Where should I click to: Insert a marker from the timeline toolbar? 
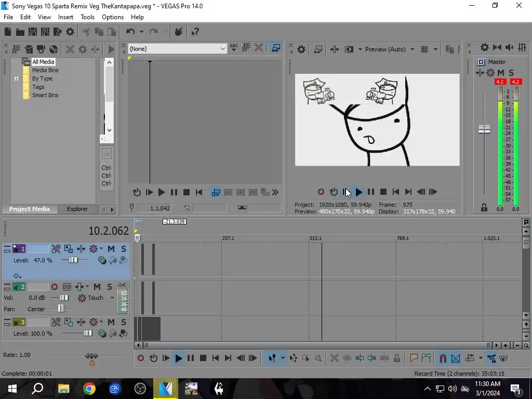[x=414, y=358]
